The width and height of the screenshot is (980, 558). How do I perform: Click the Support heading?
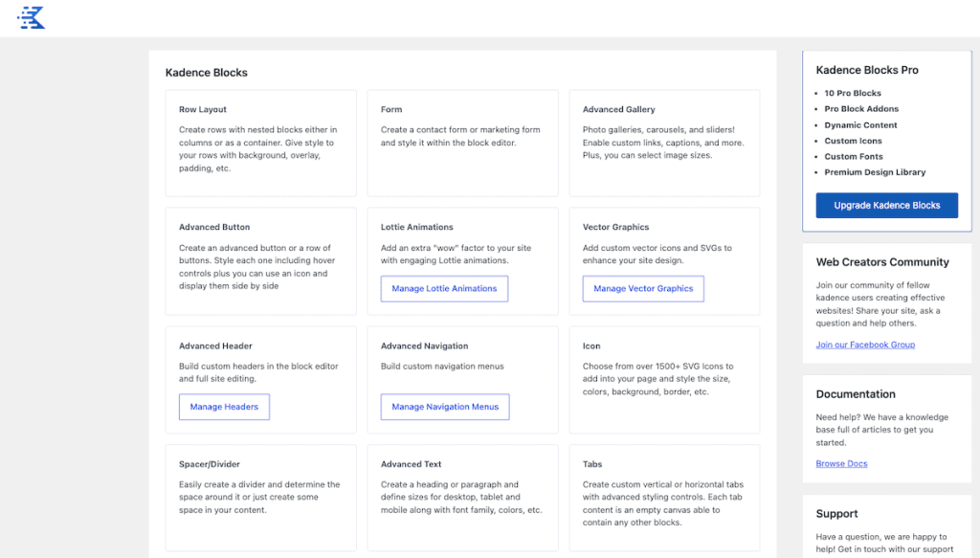836,513
